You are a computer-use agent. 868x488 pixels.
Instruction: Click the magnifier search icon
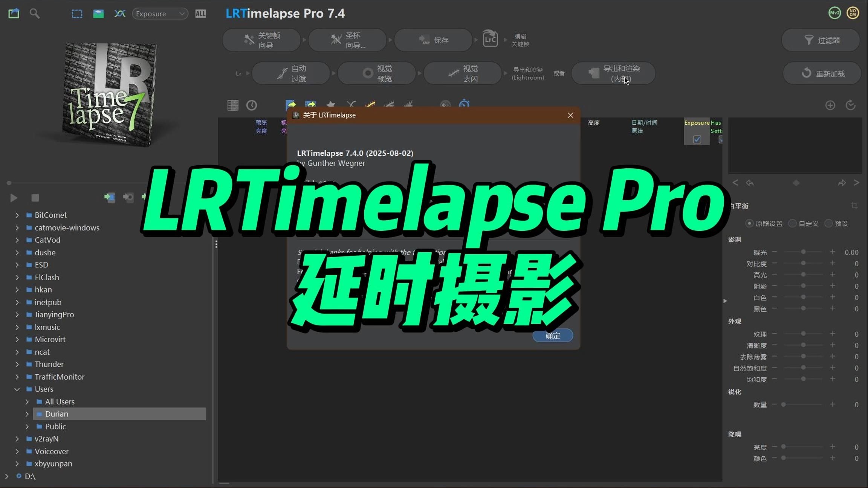35,14
